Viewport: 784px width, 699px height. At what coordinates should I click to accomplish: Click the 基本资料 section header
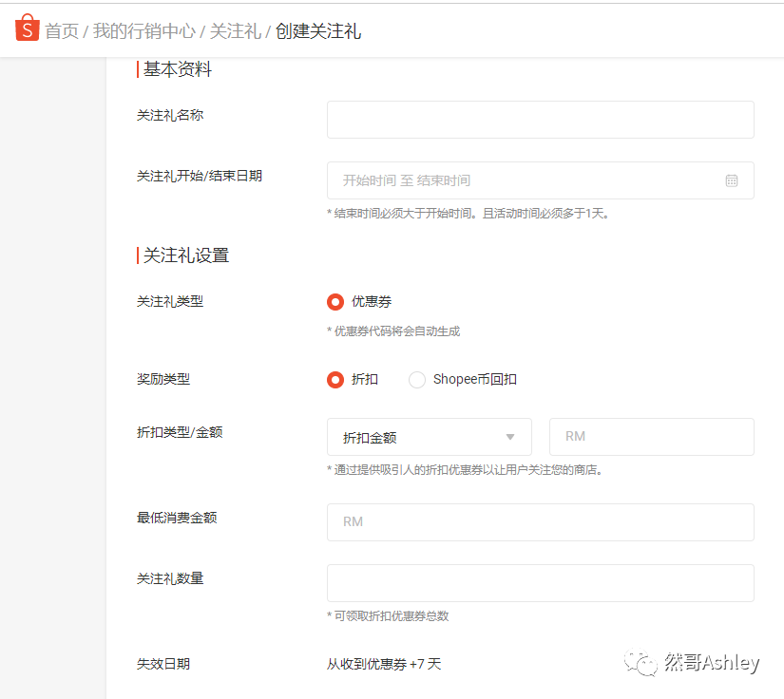click(x=177, y=68)
